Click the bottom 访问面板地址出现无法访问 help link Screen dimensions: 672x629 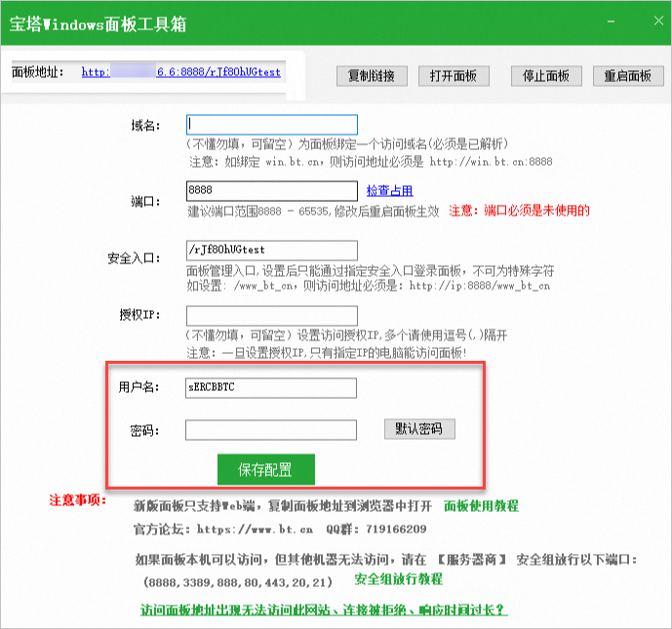[x=324, y=610]
